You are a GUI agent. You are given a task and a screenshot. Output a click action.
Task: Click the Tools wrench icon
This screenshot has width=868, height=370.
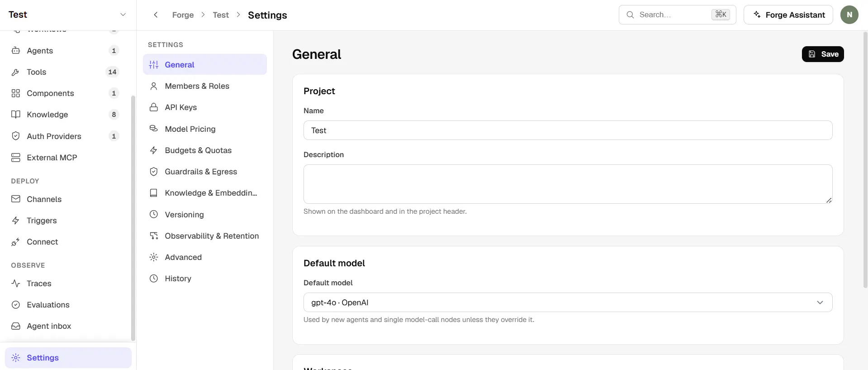[16, 72]
